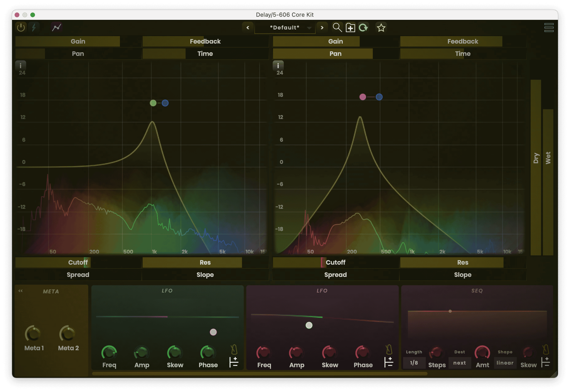The image size is (570, 392).
Task: Click the Meta 2 knob
Action: pos(68,334)
